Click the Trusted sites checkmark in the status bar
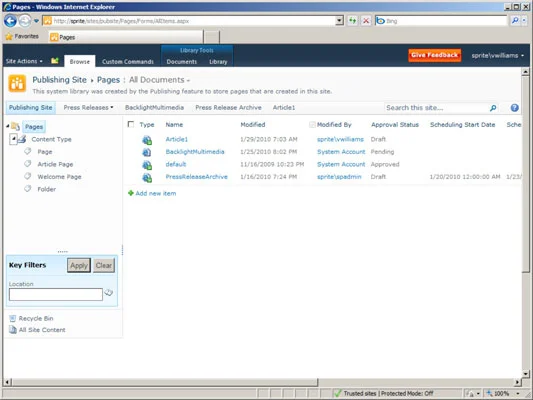This screenshot has height=400, width=533. [x=338, y=393]
